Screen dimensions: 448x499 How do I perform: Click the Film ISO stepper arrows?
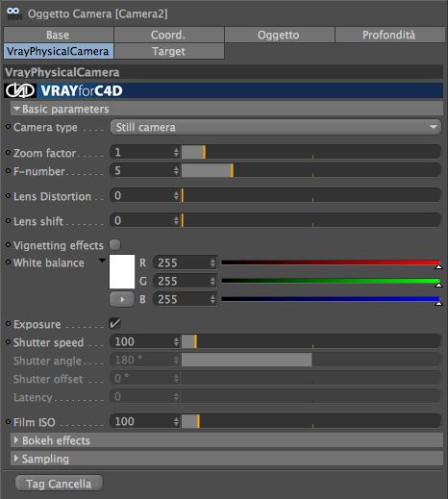point(176,421)
